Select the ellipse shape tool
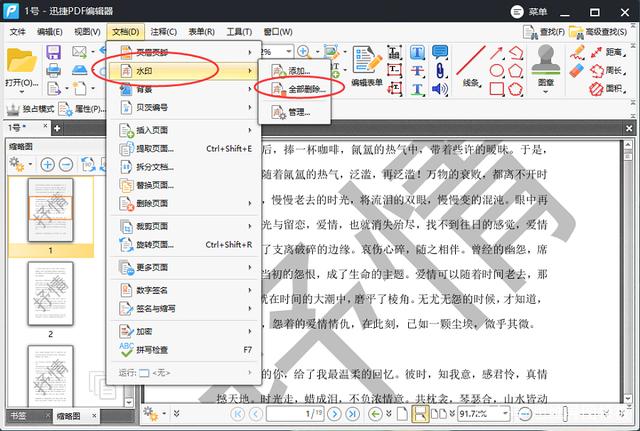 [496, 70]
